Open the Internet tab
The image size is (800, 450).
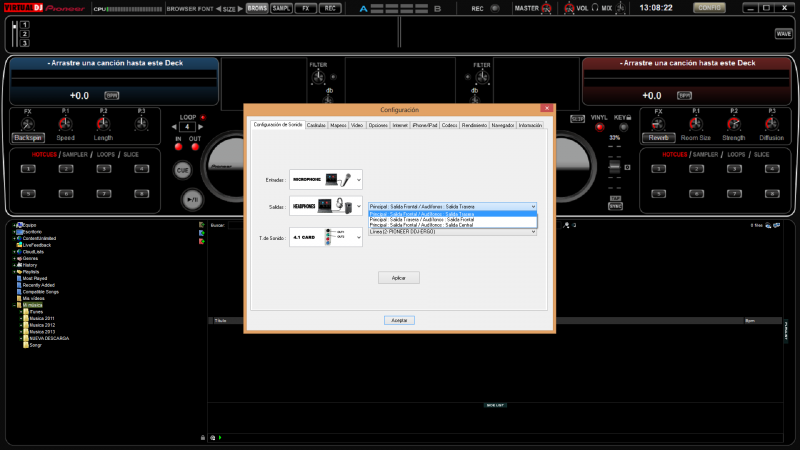[x=400, y=125]
